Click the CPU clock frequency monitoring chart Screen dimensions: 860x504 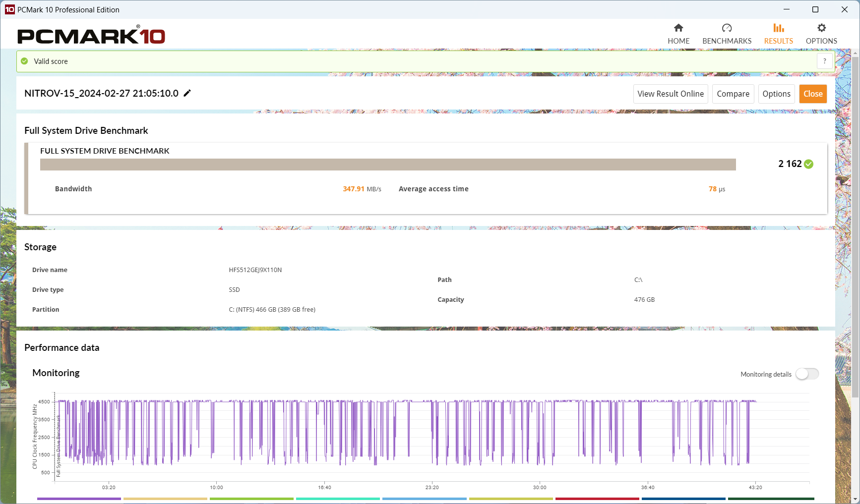coord(431,436)
